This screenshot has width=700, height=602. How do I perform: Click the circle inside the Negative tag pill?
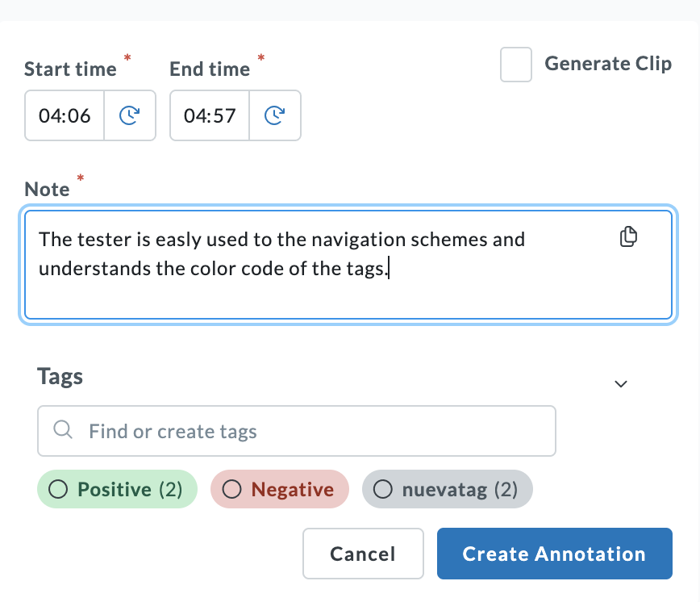[232, 489]
